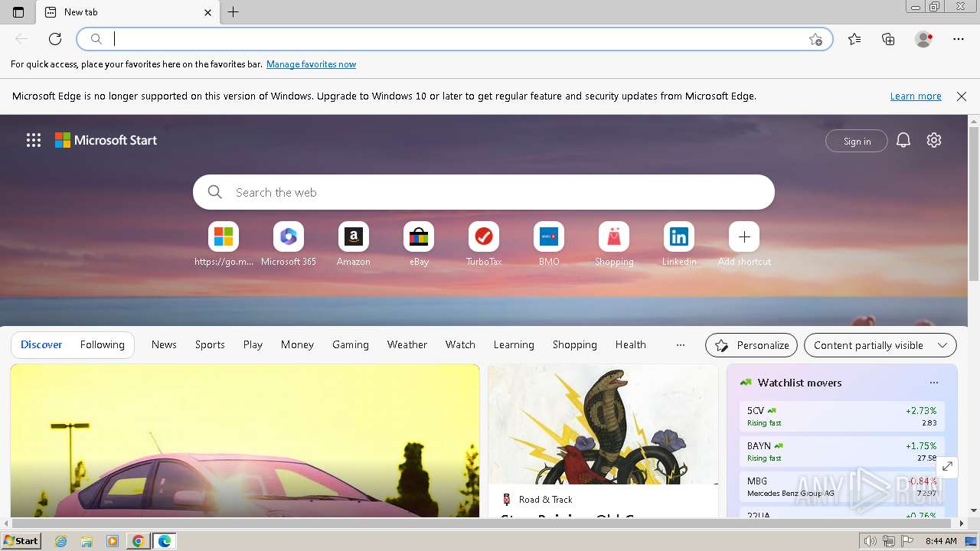Viewport: 980px width, 551px height.
Task: Dismiss the unsupported Windows notification bar
Action: click(x=962, y=96)
